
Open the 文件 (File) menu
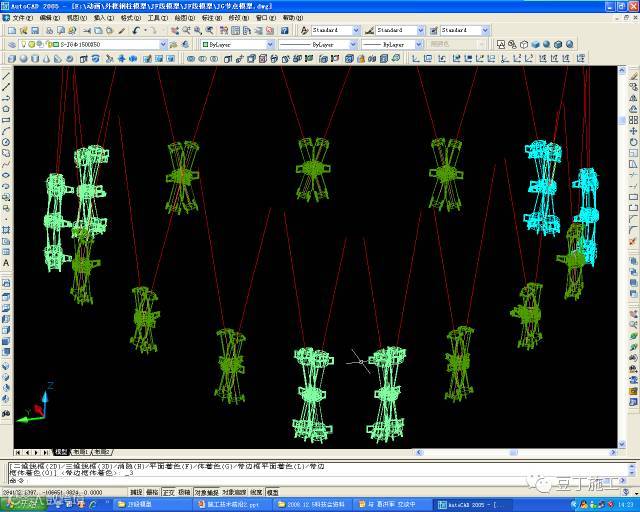pos(23,18)
